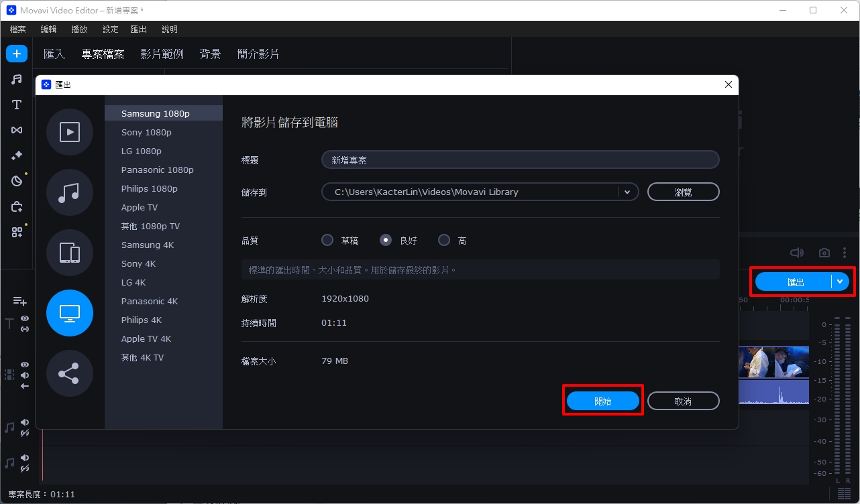This screenshot has width=860, height=504.
Task: Expand the 儲存到 folder path dropdown
Action: 627,192
